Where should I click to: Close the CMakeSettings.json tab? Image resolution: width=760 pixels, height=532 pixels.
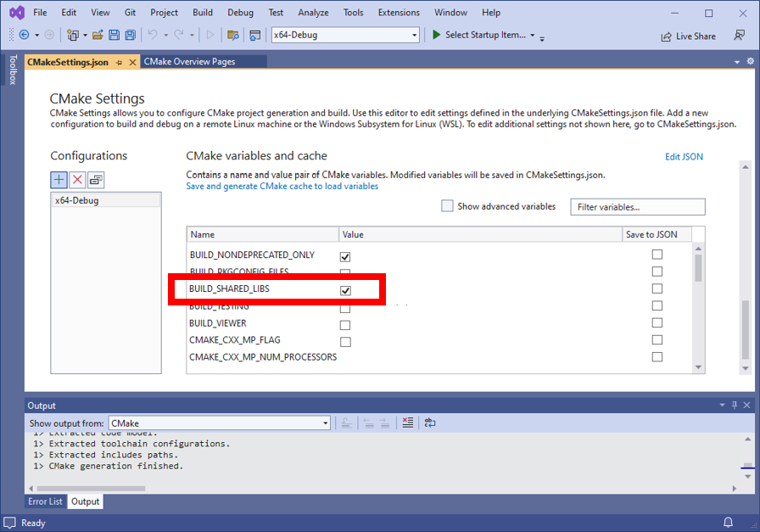132,63
